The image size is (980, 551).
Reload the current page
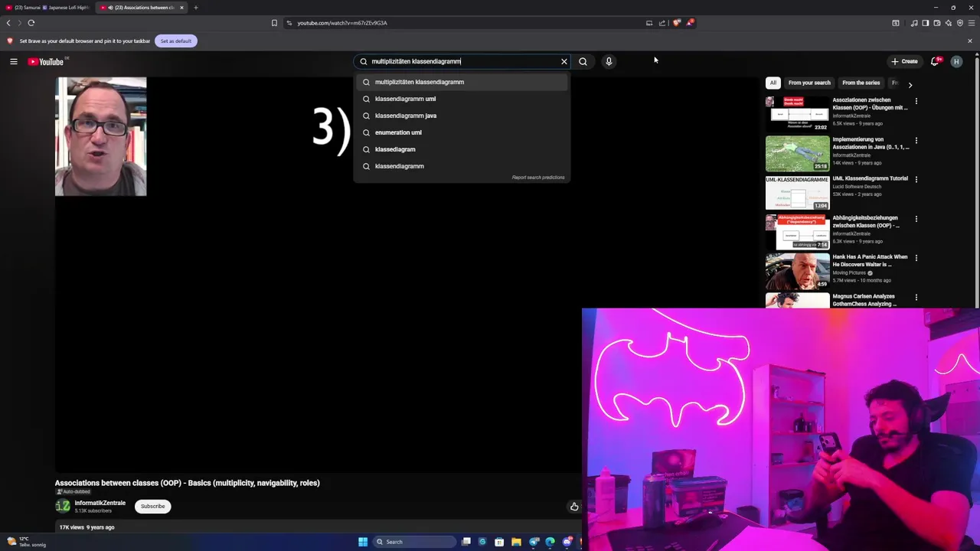[x=31, y=23]
